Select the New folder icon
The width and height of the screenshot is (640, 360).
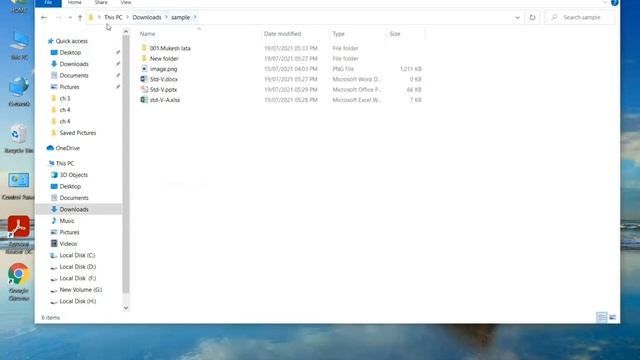coord(144,58)
